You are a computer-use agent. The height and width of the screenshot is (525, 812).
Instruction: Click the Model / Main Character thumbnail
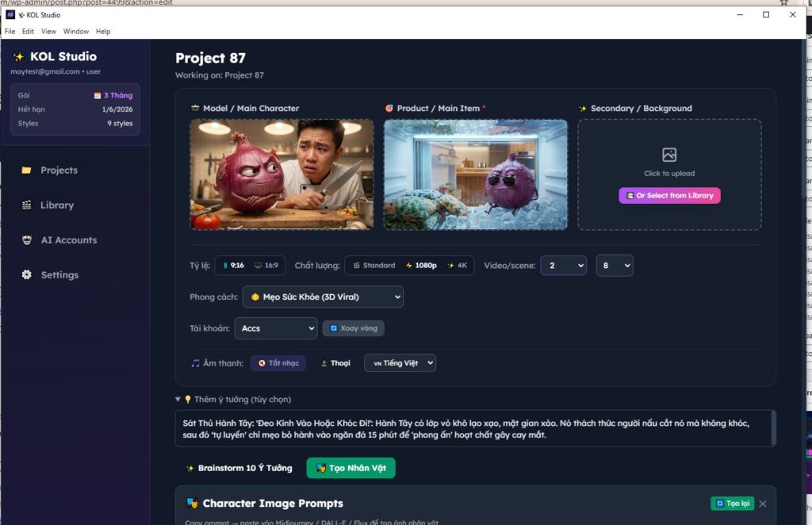pyautogui.click(x=282, y=174)
